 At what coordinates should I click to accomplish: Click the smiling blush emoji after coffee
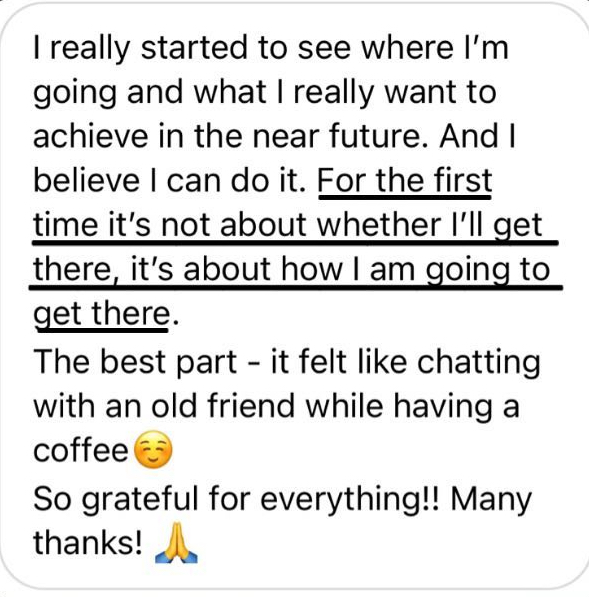[153, 450]
